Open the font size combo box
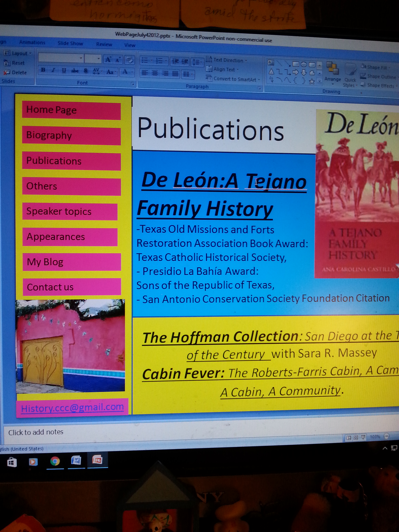399x532 pixels. (x=93, y=59)
